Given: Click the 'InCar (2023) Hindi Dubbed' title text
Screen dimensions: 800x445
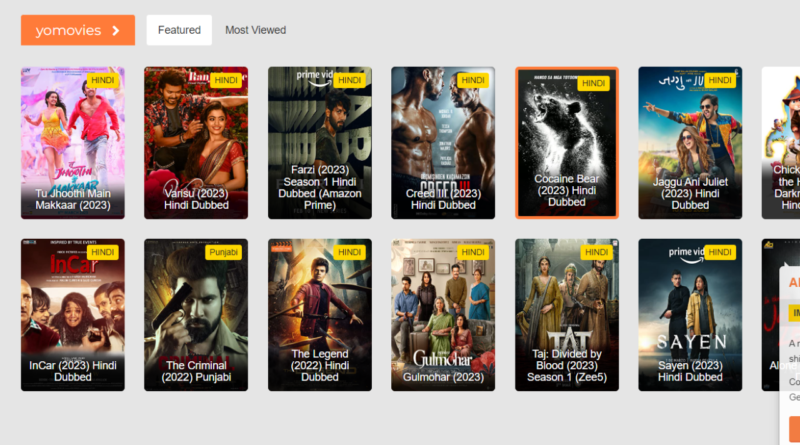Looking at the screenshot, I should (x=73, y=371).
